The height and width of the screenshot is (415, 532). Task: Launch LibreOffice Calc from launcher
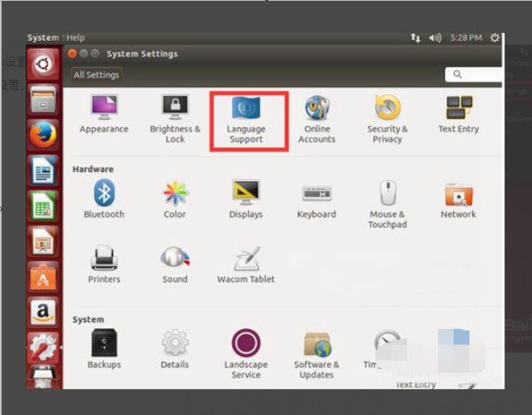(x=43, y=206)
